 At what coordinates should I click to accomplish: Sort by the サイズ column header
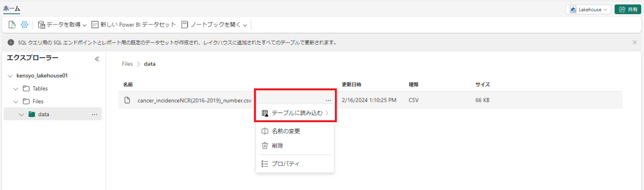pyautogui.click(x=483, y=85)
